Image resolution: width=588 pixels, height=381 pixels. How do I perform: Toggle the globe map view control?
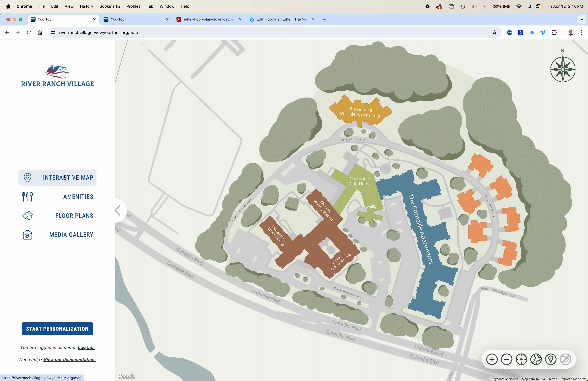[x=536, y=359]
